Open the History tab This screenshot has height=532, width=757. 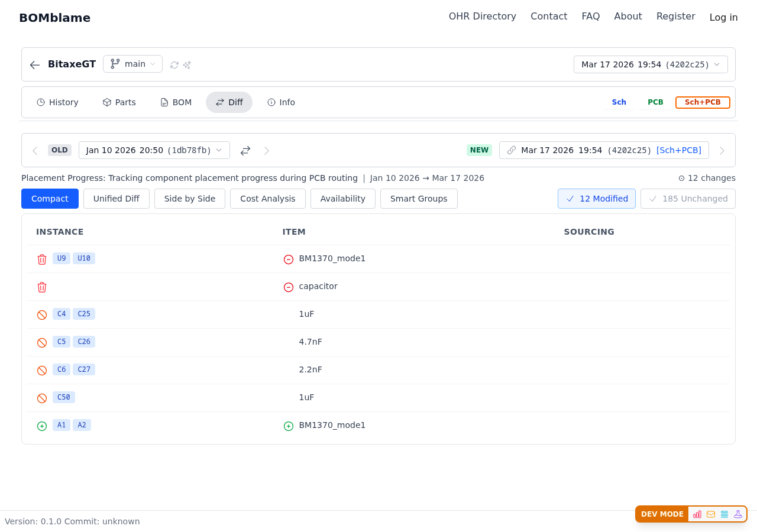(x=57, y=102)
